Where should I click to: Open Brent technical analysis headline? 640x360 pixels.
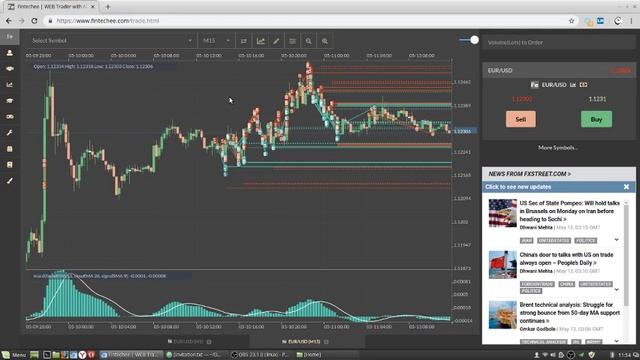point(570,313)
